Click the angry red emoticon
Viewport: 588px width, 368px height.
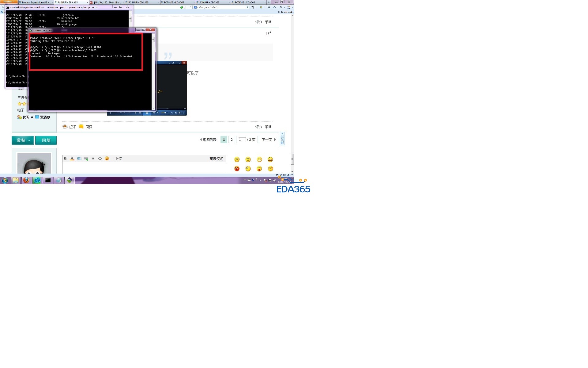click(x=237, y=169)
